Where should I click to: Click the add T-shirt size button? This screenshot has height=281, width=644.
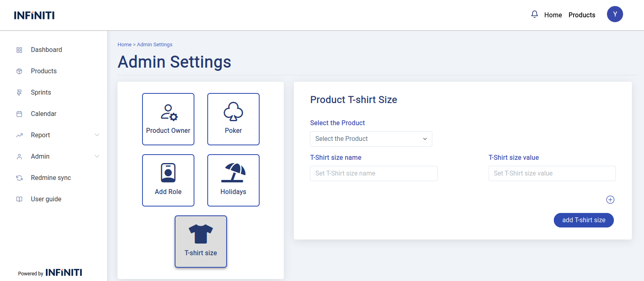(584, 220)
